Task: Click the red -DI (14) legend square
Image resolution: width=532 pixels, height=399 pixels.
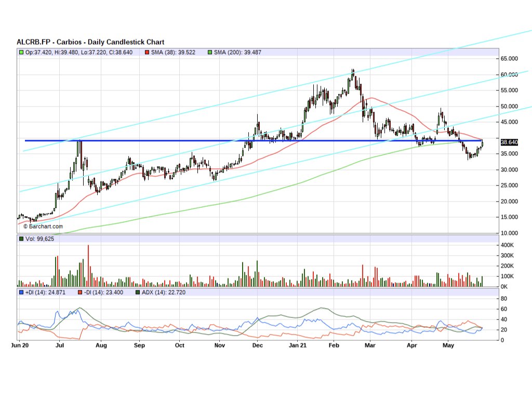Action: pyautogui.click(x=80, y=292)
